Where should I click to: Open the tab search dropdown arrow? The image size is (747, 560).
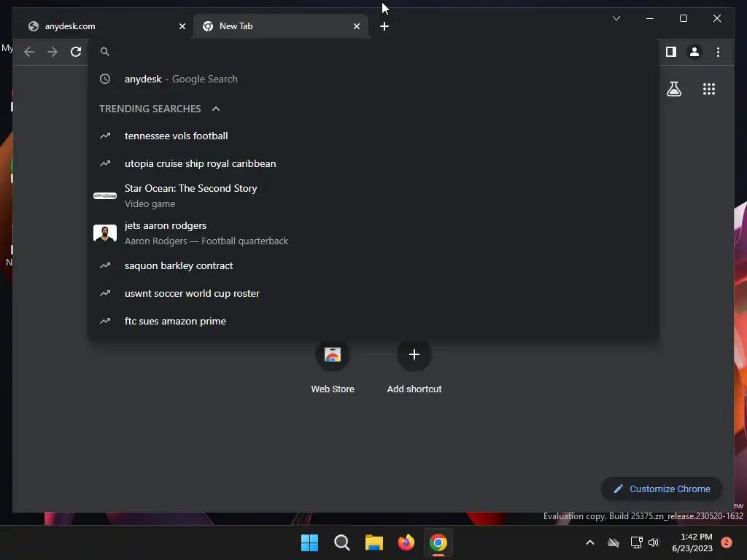coord(616,18)
